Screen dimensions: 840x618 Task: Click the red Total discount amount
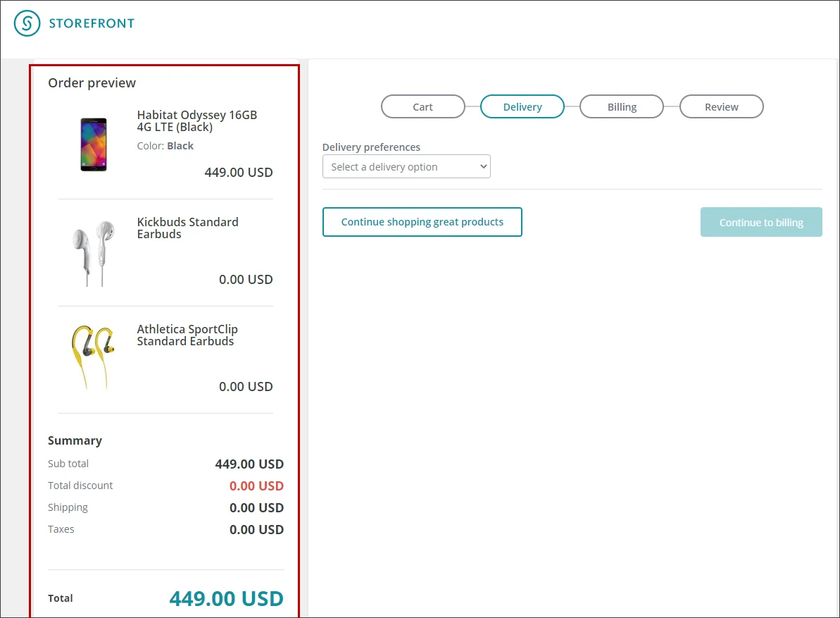[256, 486]
